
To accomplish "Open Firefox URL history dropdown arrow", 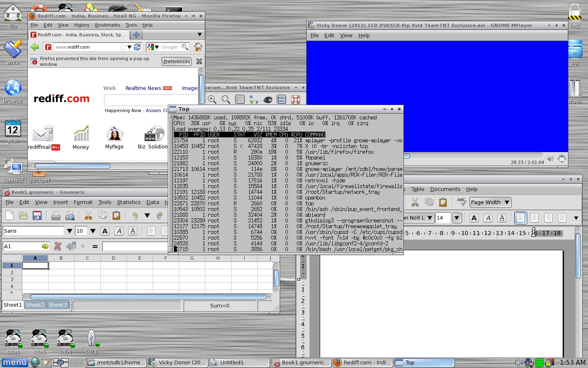I will (129, 47).
